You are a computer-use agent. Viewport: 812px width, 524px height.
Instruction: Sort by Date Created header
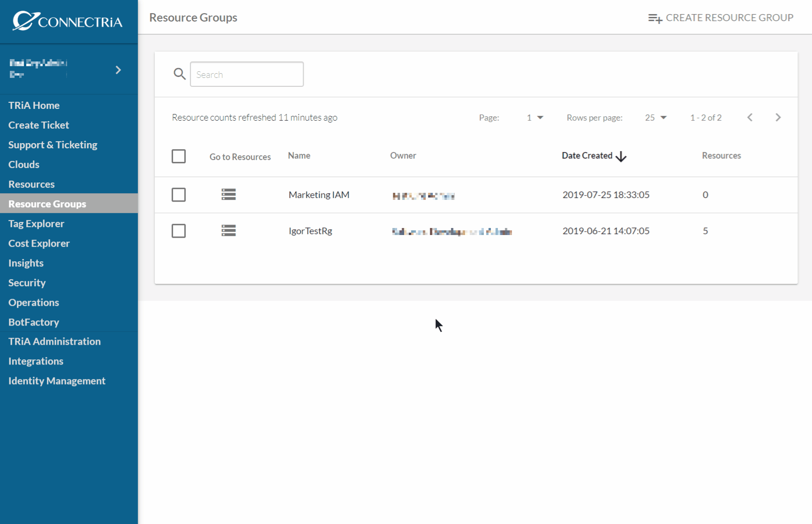point(587,156)
